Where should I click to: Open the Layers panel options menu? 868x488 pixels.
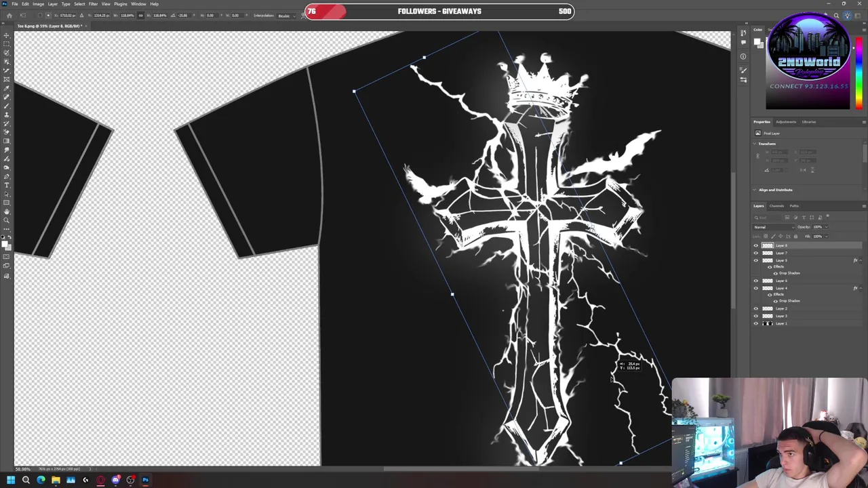pos(864,206)
